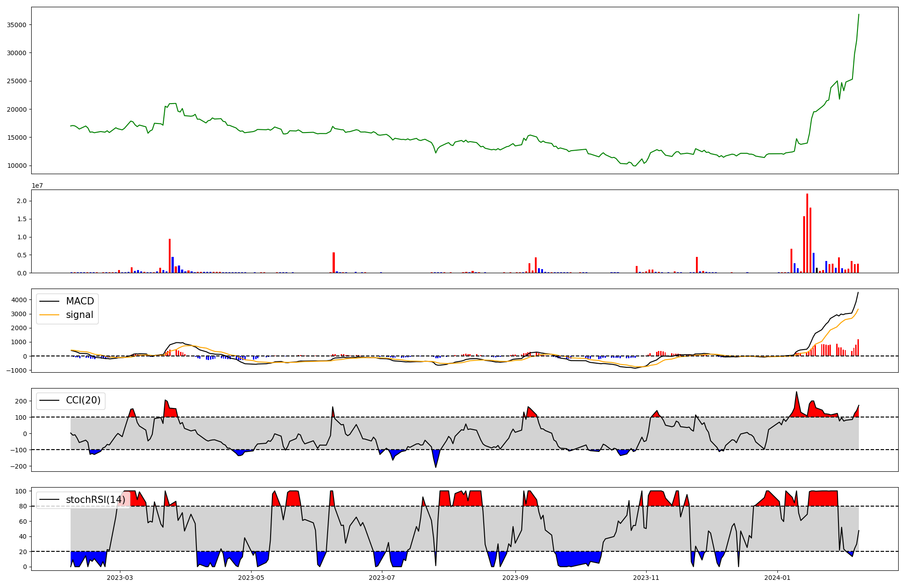
Task: Click the 2024-01 date tick label
Action: point(777,578)
